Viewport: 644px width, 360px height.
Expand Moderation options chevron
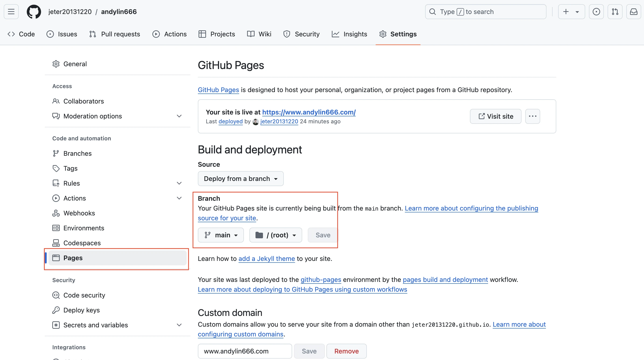pyautogui.click(x=179, y=116)
